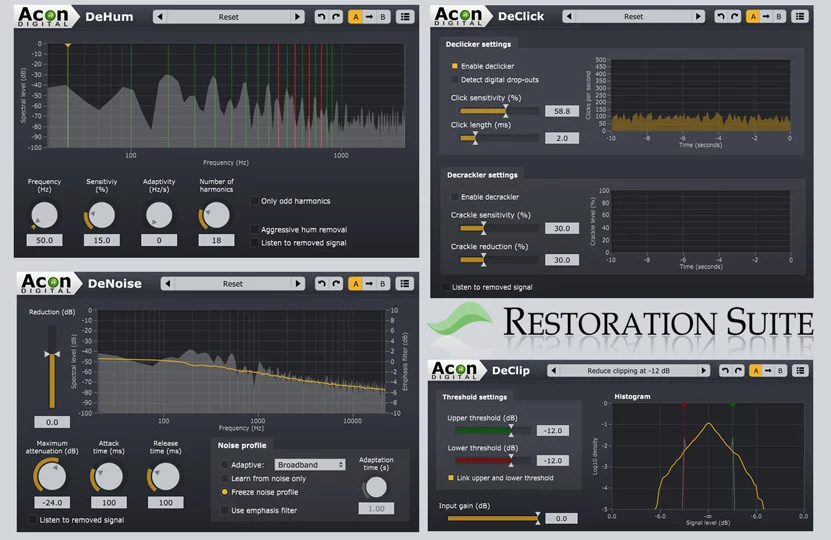
Task: Click the redo arrow in DeClip
Action: [738, 370]
